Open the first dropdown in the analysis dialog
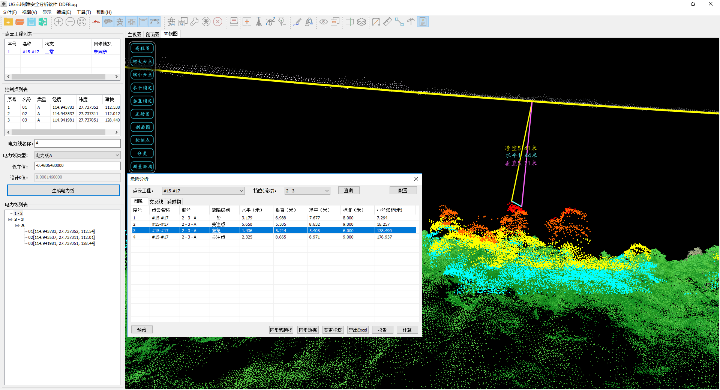The width and height of the screenshot is (720, 390). coord(203,190)
